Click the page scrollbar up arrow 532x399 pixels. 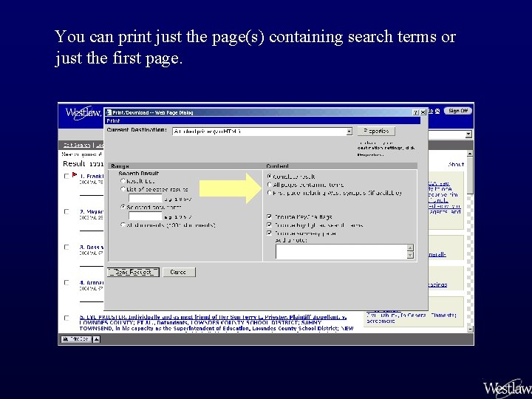pyautogui.click(x=470, y=154)
